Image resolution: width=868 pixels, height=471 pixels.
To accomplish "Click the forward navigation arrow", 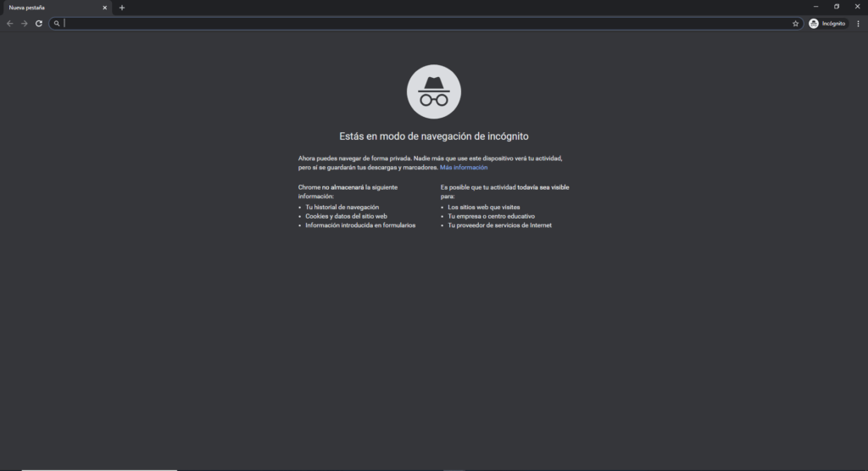I will click(24, 23).
